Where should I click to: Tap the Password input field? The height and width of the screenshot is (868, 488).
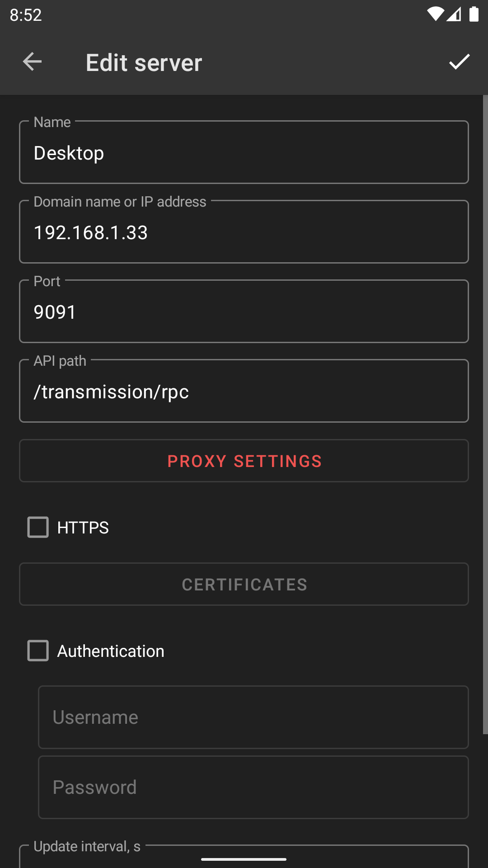(253, 788)
